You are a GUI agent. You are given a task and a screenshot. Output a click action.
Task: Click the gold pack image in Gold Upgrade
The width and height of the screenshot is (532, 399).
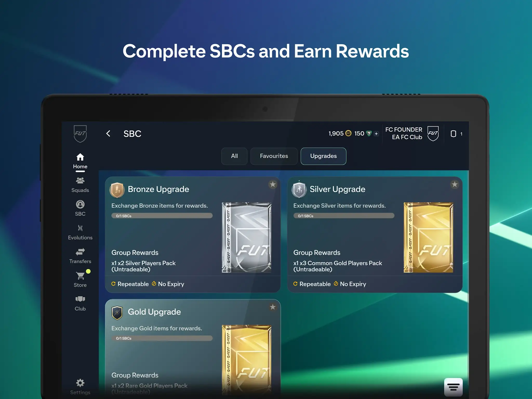click(247, 360)
